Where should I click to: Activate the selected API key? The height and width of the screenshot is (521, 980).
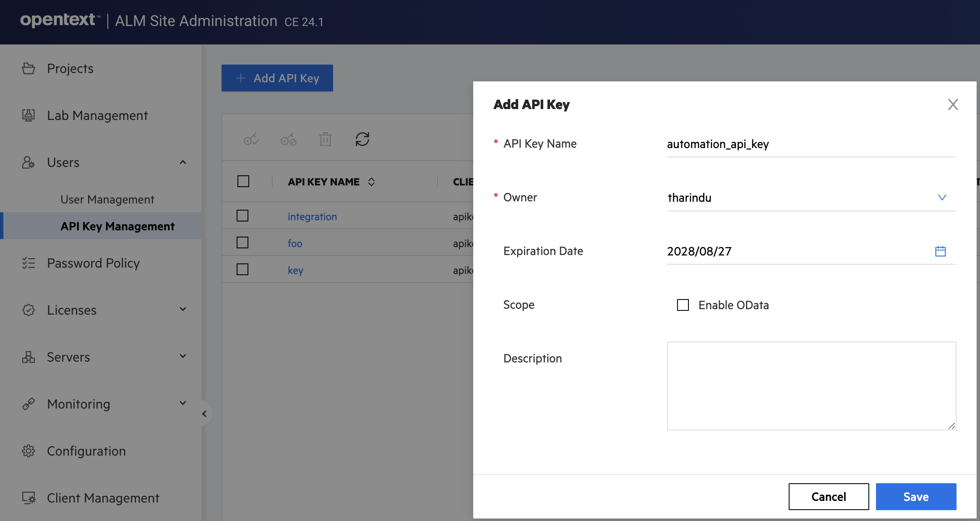point(251,139)
